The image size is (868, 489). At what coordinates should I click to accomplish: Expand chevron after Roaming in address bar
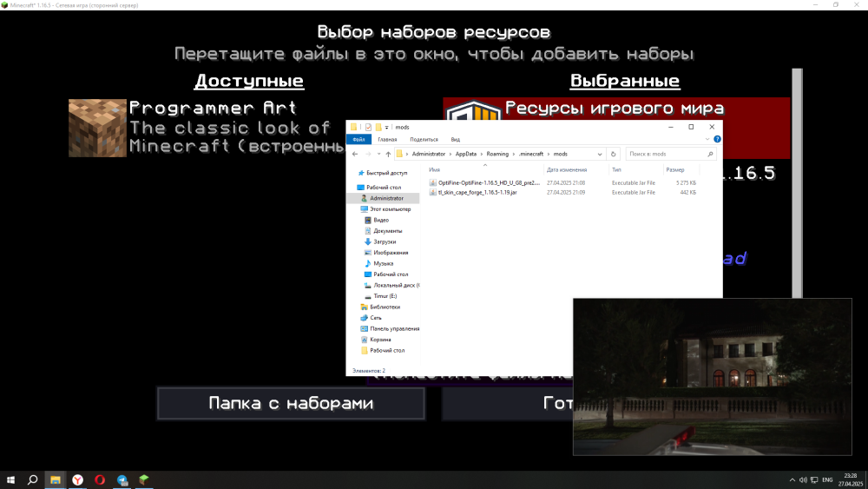(x=514, y=154)
